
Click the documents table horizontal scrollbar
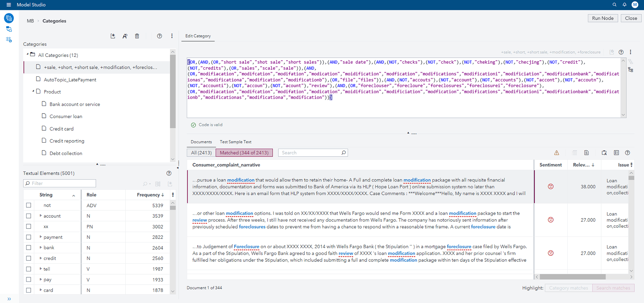(x=572, y=277)
